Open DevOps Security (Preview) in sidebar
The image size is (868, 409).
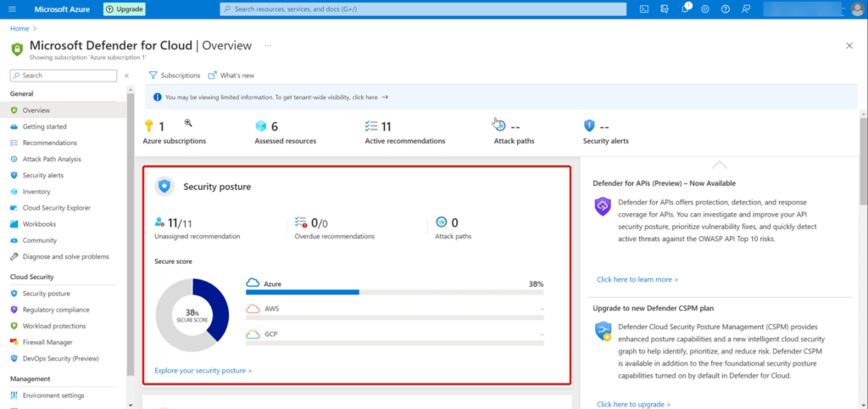click(x=63, y=359)
